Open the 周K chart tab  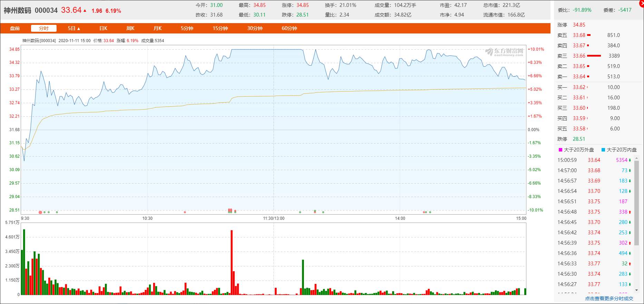[130, 28]
